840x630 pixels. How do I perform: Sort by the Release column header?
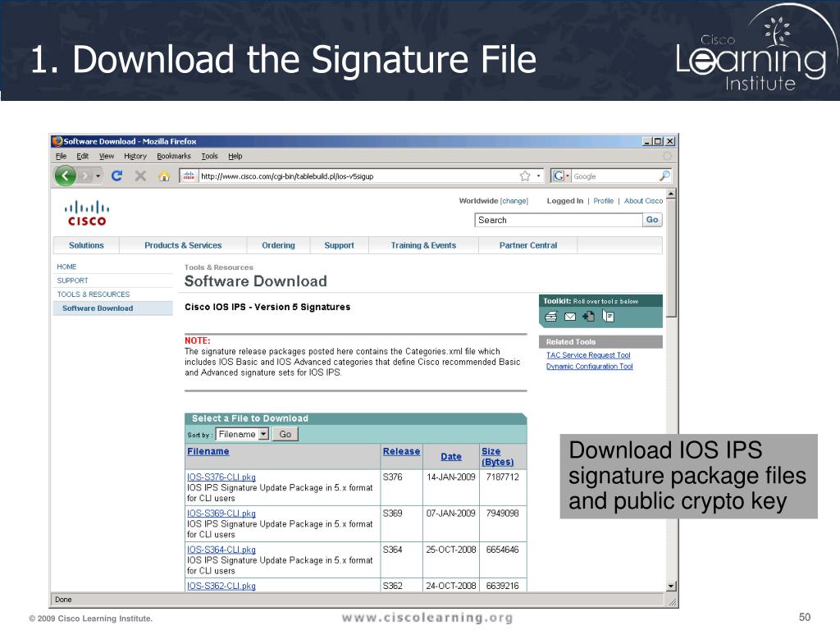click(x=401, y=452)
